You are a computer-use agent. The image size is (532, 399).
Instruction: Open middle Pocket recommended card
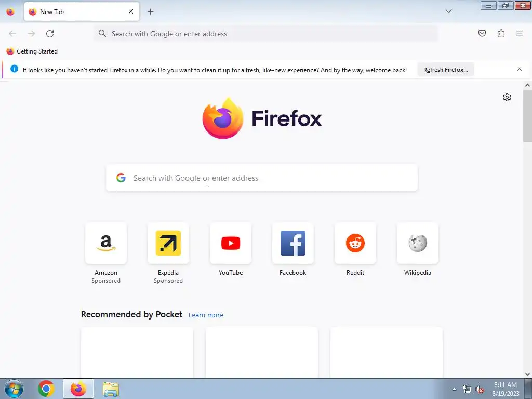tap(262, 352)
